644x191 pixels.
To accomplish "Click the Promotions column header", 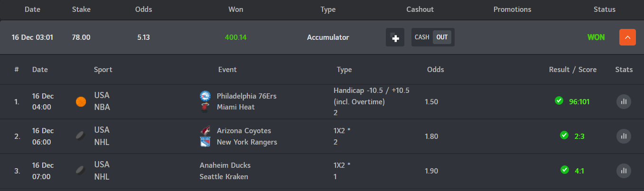I will click(512, 9).
